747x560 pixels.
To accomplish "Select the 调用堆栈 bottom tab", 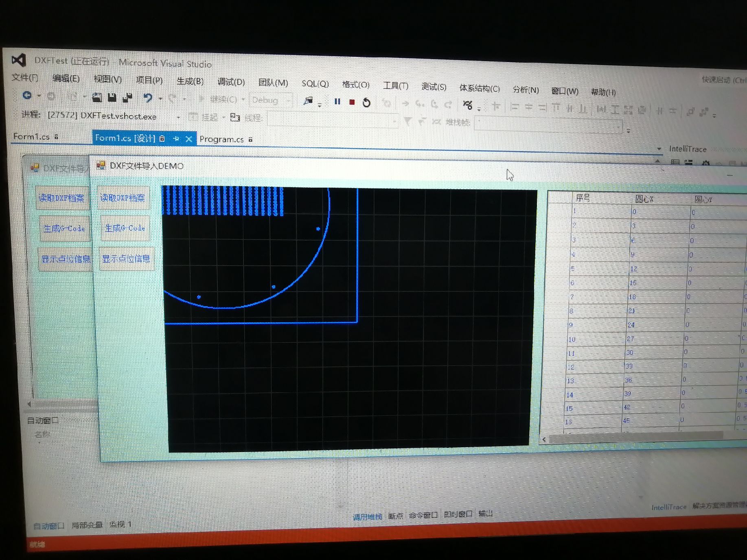I will point(367,517).
